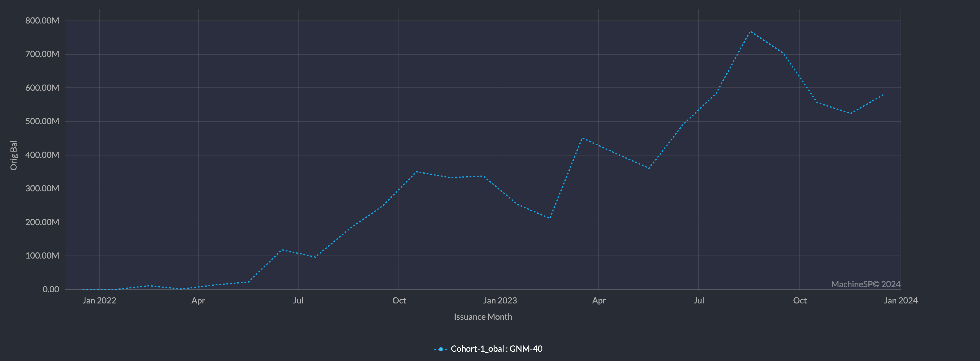Click the Issuance Month axis label
This screenshot has height=361, width=980.
(x=483, y=316)
